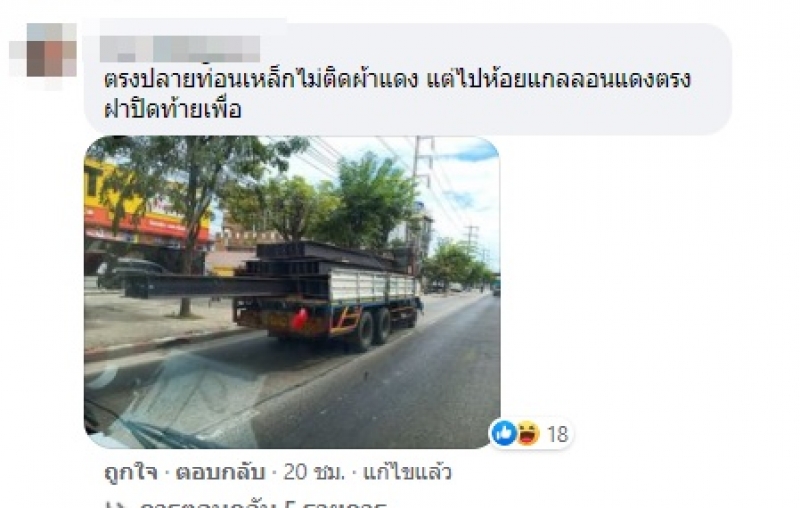The image size is (800, 508).
Task: Click the laughing Haha reaction emoji
Action: click(x=528, y=434)
